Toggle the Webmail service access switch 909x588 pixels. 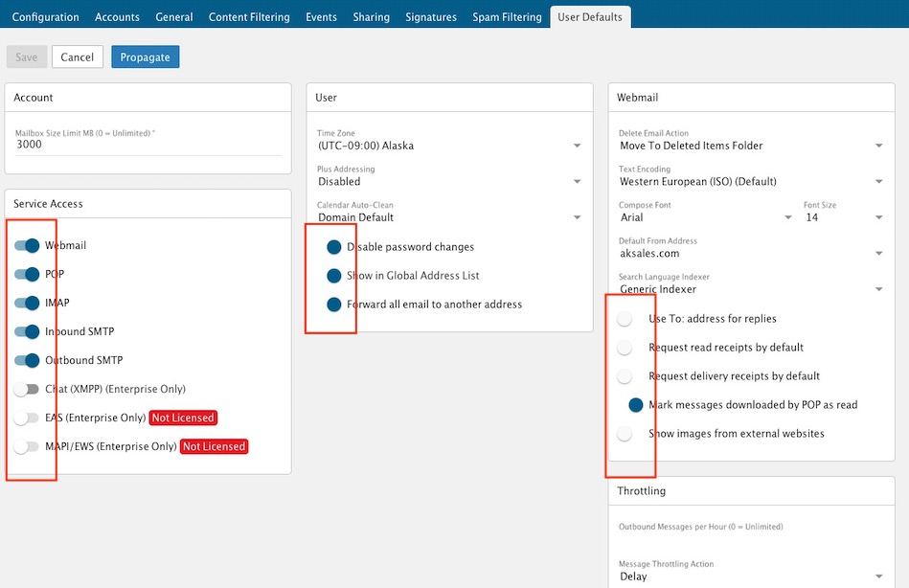pyautogui.click(x=27, y=246)
